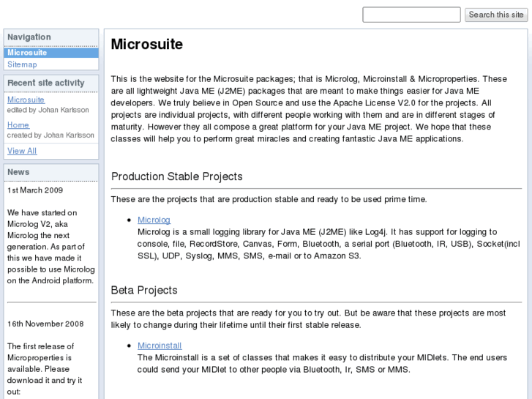Click the 'created by Johan Karlsson' text
The width and height of the screenshot is (532, 399).
coord(50,135)
